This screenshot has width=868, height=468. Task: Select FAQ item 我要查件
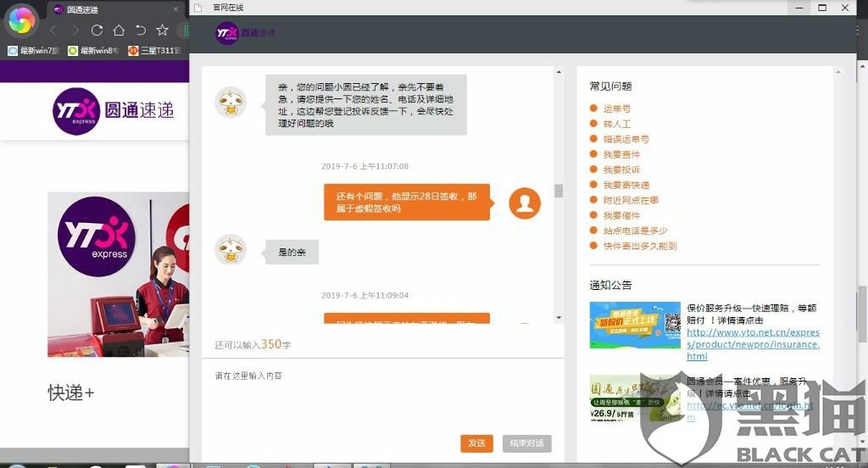tap(621, 154)
